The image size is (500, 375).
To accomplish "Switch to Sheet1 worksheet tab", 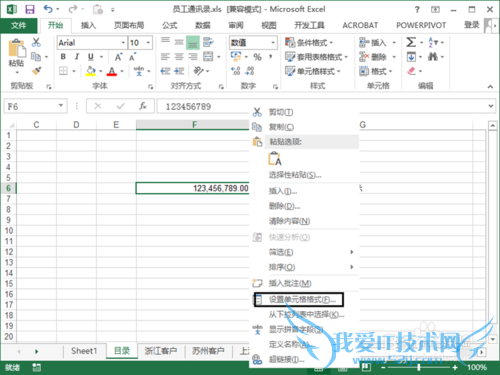I will (84, 351).
